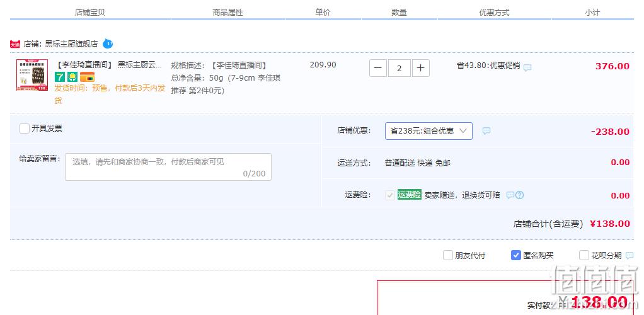The width and height of the screenshot is (644, 315).
Task: Open the info bubble next to 花呗分期
Action: pos(630,255)
